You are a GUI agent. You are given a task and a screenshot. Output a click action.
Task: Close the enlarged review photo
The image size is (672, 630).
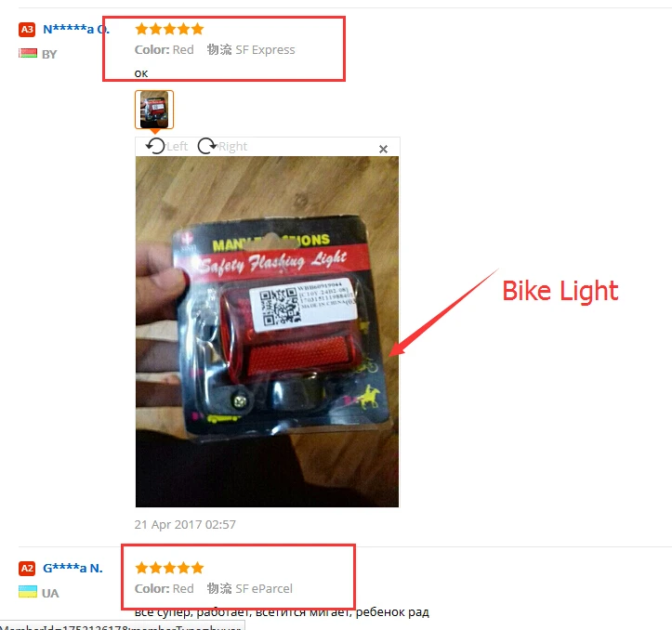pos(383,149)
